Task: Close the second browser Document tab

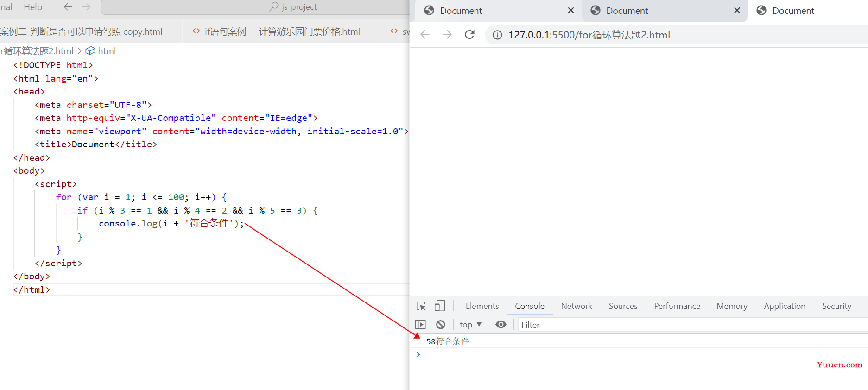Action: (x=737, y=10)
